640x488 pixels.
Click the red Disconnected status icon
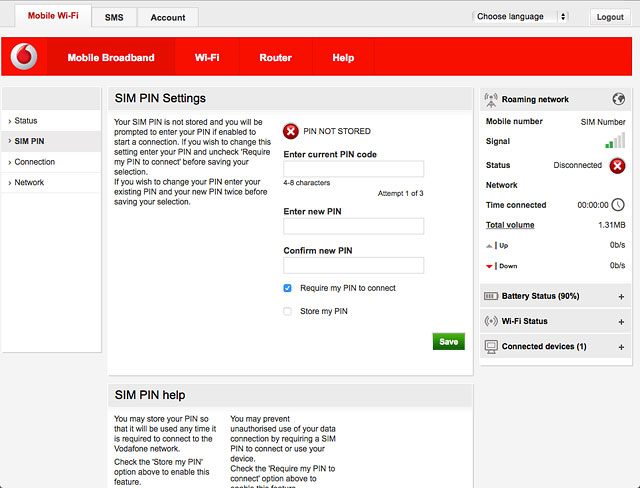(x=617, y=165)
